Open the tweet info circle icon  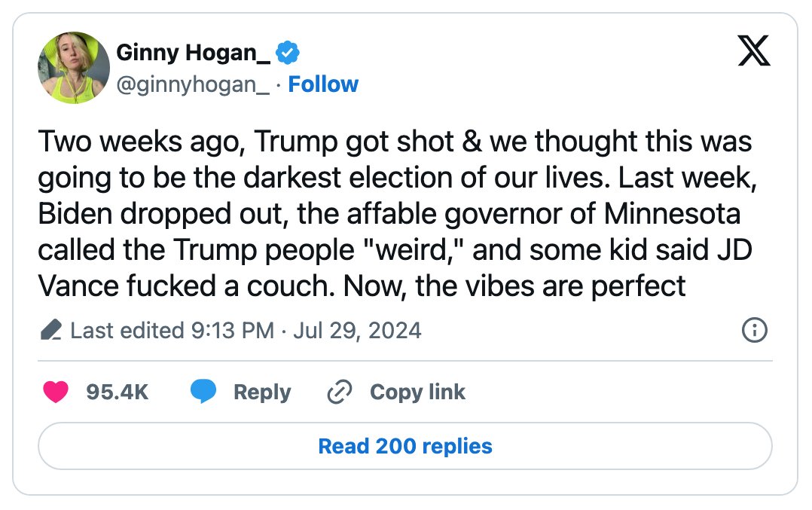[x=755, y=331]
